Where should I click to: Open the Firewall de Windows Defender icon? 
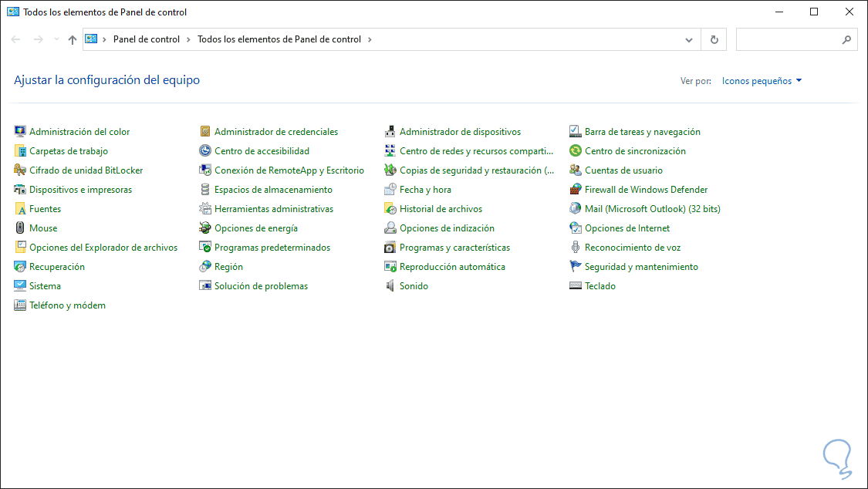576,190
